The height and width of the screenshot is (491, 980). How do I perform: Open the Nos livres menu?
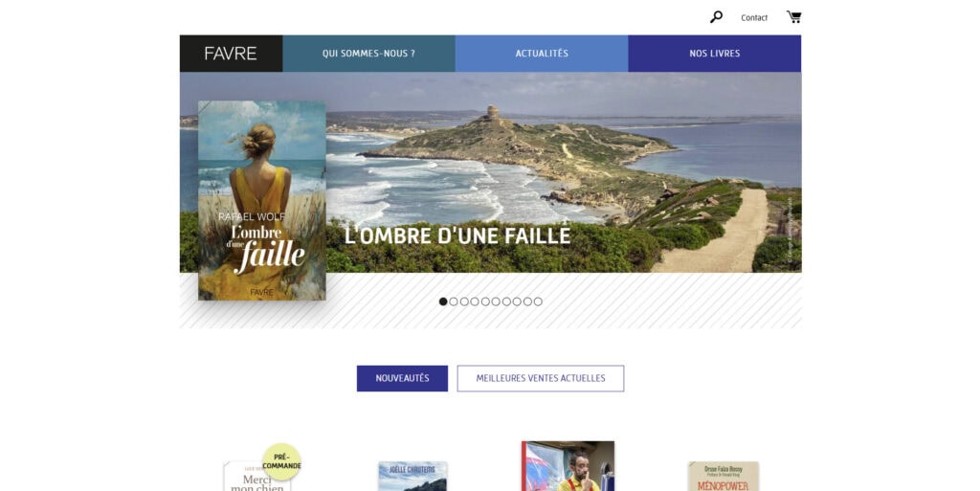coord(714,53)
